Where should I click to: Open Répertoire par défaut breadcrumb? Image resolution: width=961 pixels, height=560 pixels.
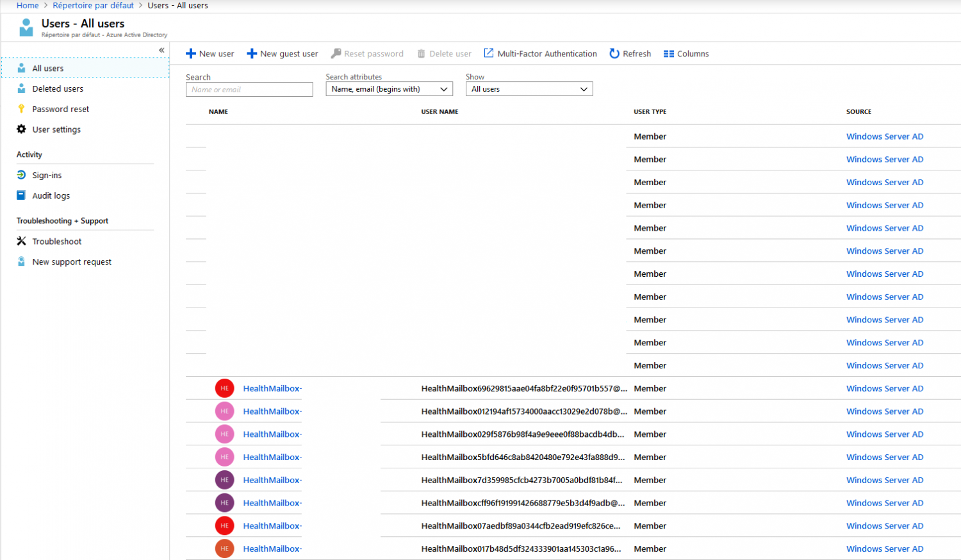[x=94, y=5]
